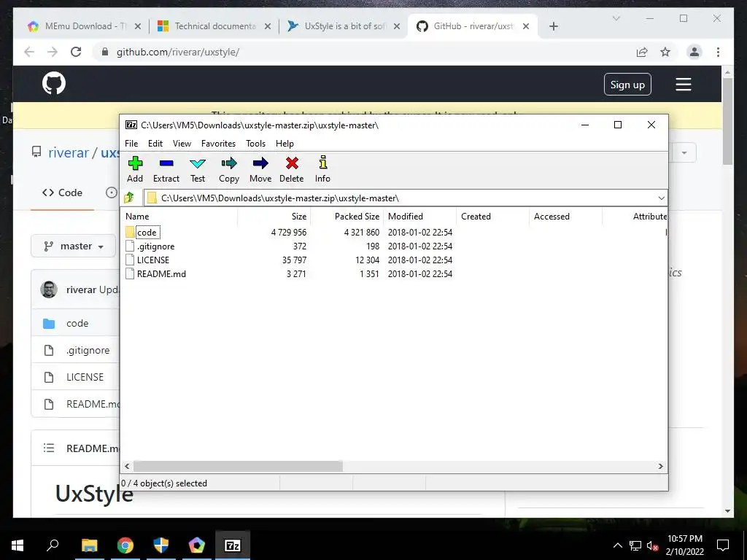
Task: Open .gitignore in GitHub file list
Action: tap(88, 351)
